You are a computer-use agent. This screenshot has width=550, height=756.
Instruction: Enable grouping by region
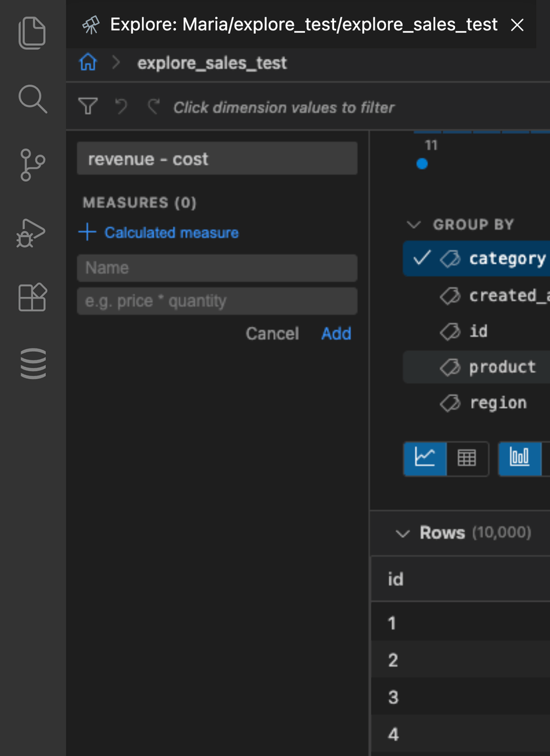pyautogui.click(x=498, y=402)
